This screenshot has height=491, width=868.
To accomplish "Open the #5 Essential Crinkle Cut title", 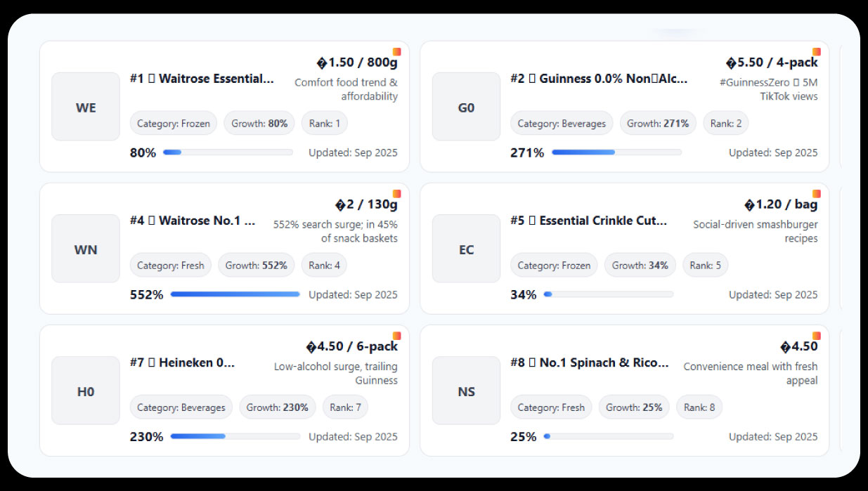I will click(x=588, y=221).
